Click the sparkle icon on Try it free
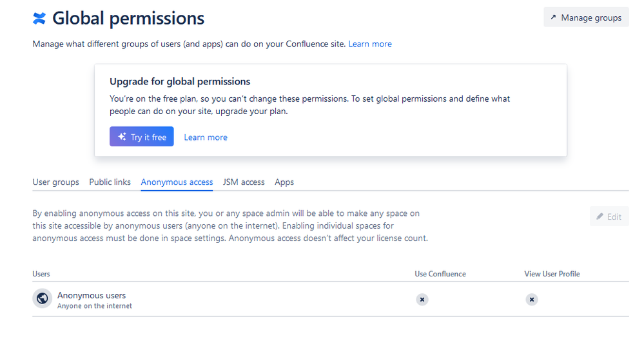644x337 pixels. 122,137
